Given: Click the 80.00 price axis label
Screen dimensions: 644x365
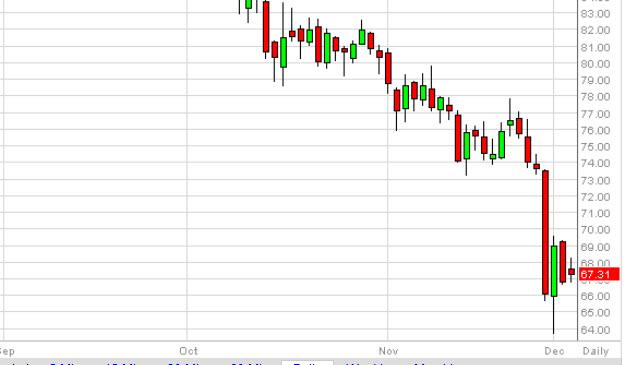Looking at the screenshot, I should (595, 64).
